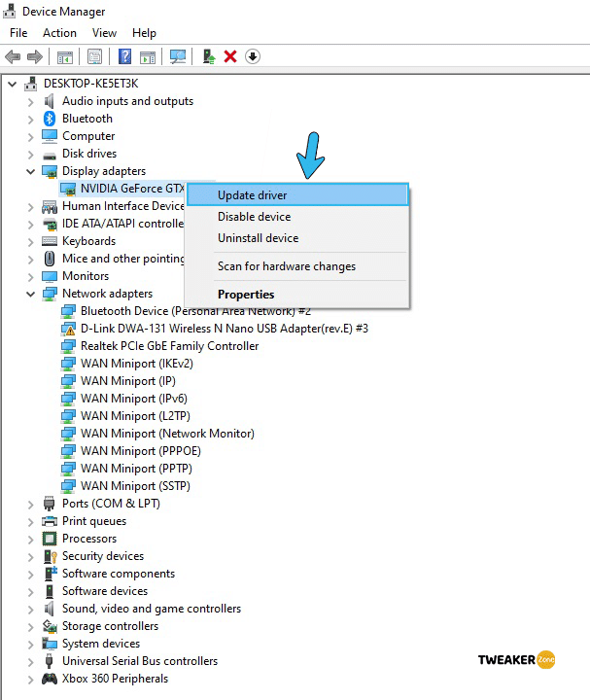Expand the Processors category chevron

click(x=30, y=540)
